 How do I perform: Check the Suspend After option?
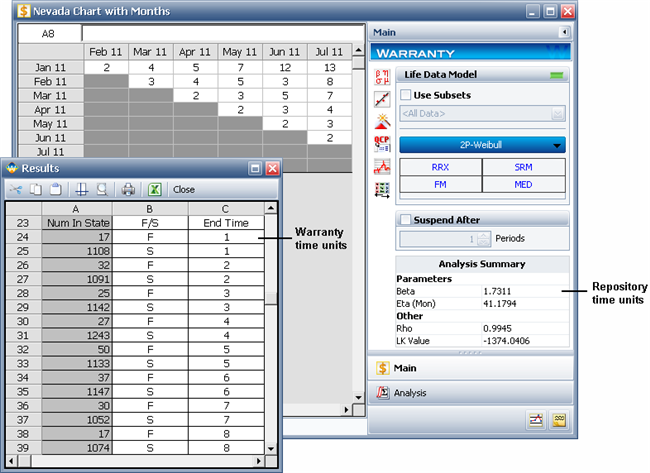point(406,219)
